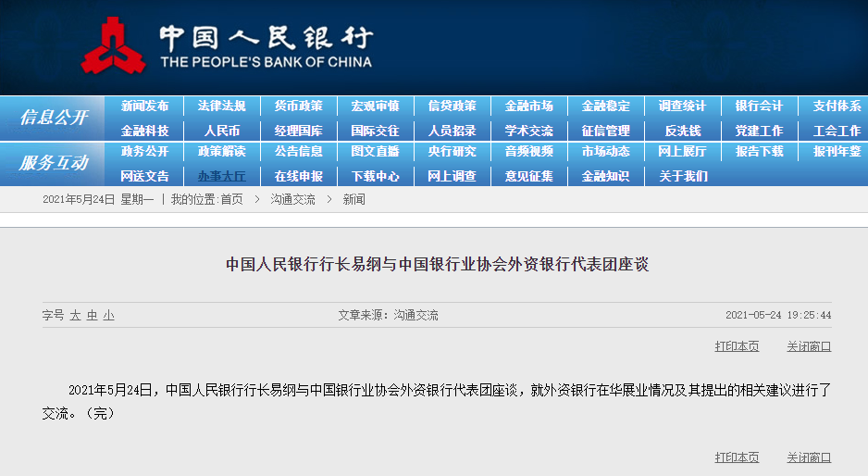The image size is (868, 476).
Task: Click lower 关闭窗口 close link
Action: click(x=809, y=457)
